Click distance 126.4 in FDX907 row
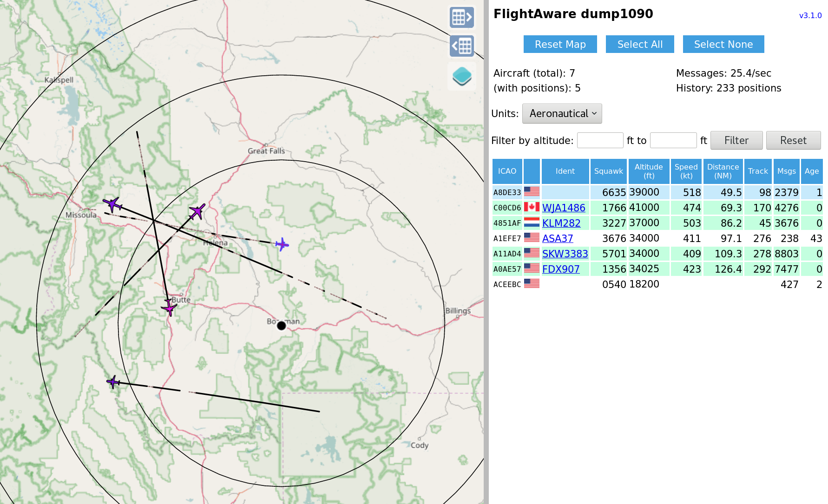Image resolution: width=828 pixels, height=504 pixels. 728,269
